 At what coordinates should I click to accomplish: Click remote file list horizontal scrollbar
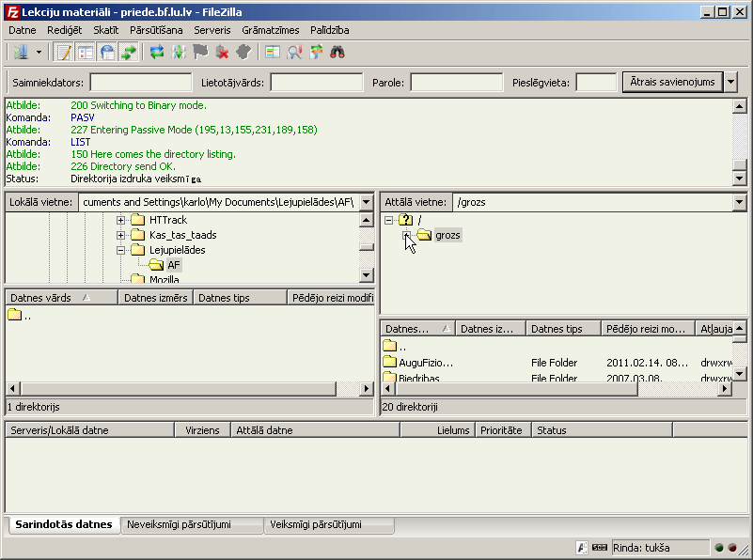[516, 389]
